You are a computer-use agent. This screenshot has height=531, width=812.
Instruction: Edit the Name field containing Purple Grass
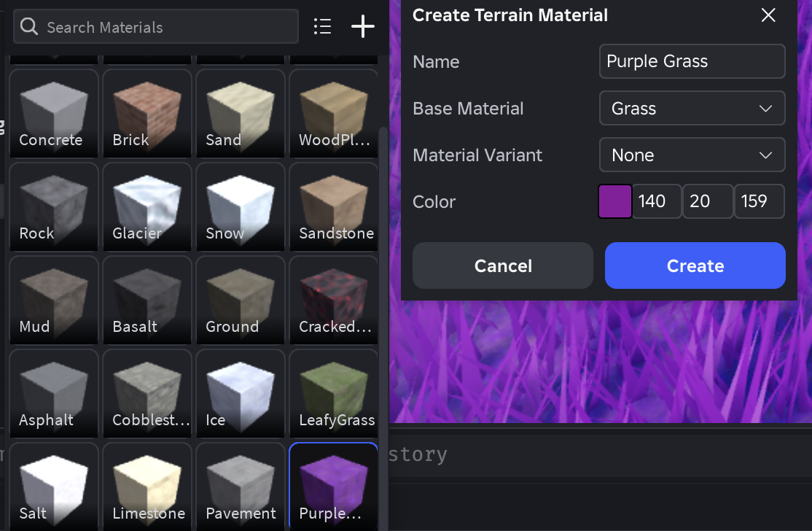[692, 61]
